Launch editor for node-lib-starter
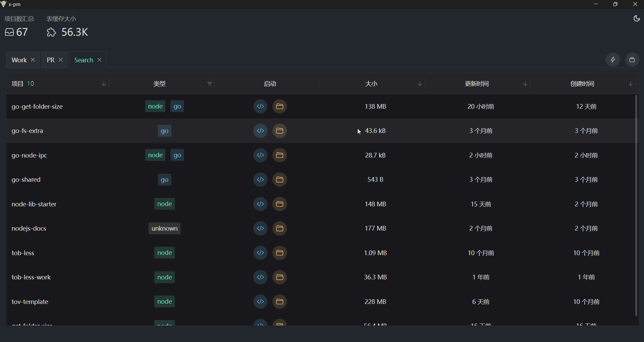 pyautogui.click(x=260, y=204)
